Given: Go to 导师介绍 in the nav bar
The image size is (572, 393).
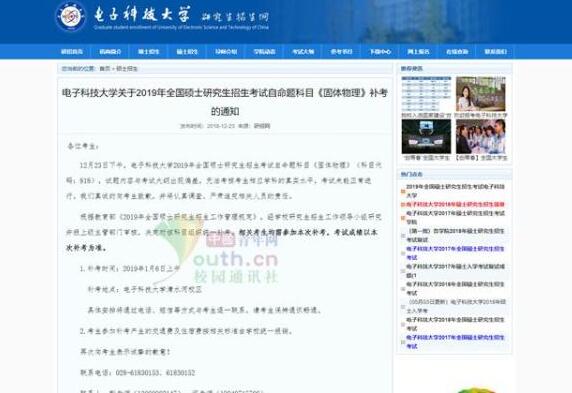Looking at the screenshot, I should [x=226, y=52].
